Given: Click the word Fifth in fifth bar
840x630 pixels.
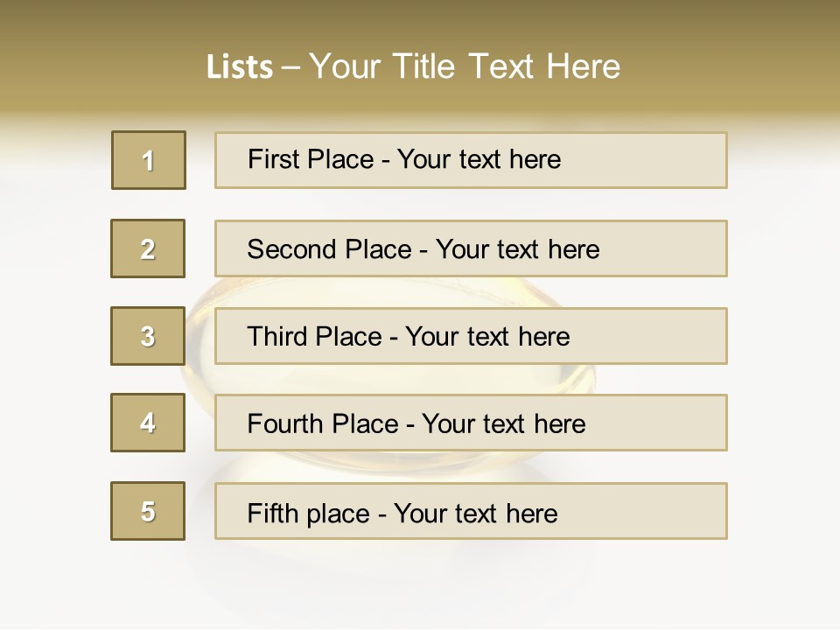Looking at the screenshot, I should [273, 513].
